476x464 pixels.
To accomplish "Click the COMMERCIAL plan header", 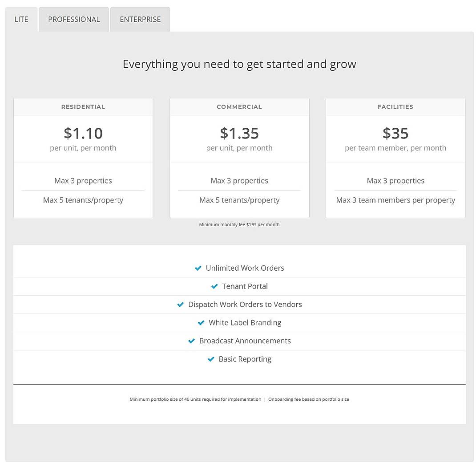I will [x=239, y=107].
